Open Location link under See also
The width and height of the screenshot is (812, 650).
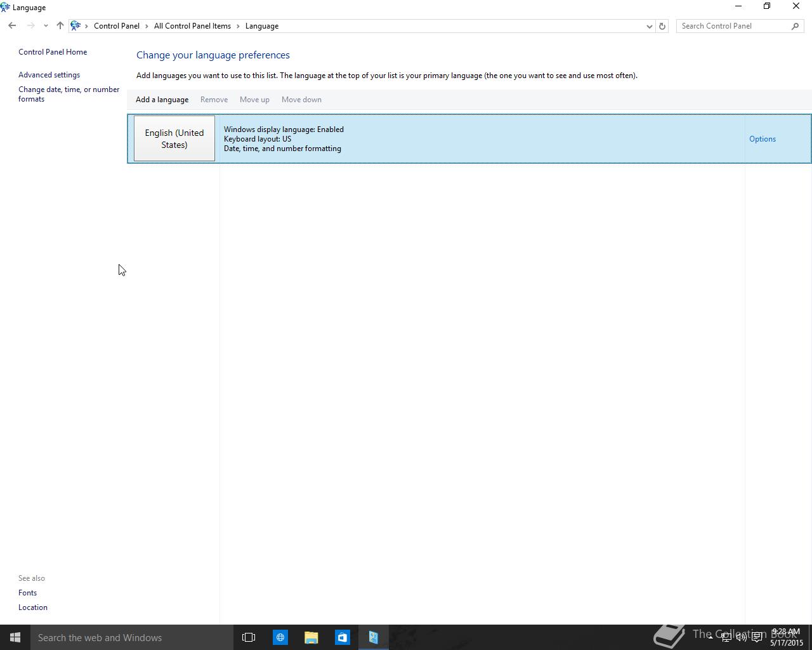coord(33,607)
